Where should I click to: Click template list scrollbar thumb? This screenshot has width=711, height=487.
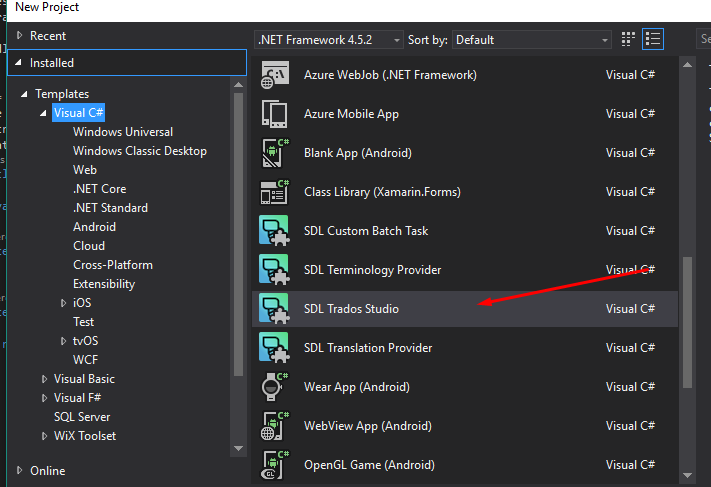pyautogui.click(x=687, y=322)
